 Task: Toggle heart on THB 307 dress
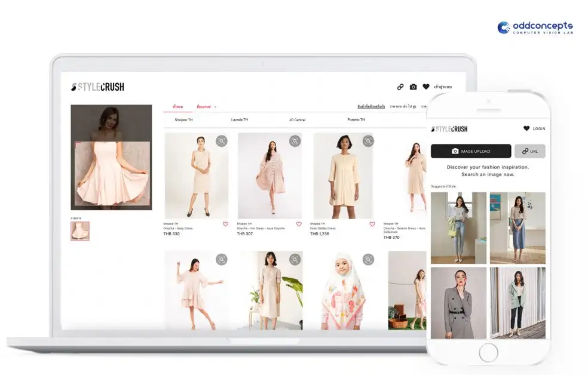[299, 225]
